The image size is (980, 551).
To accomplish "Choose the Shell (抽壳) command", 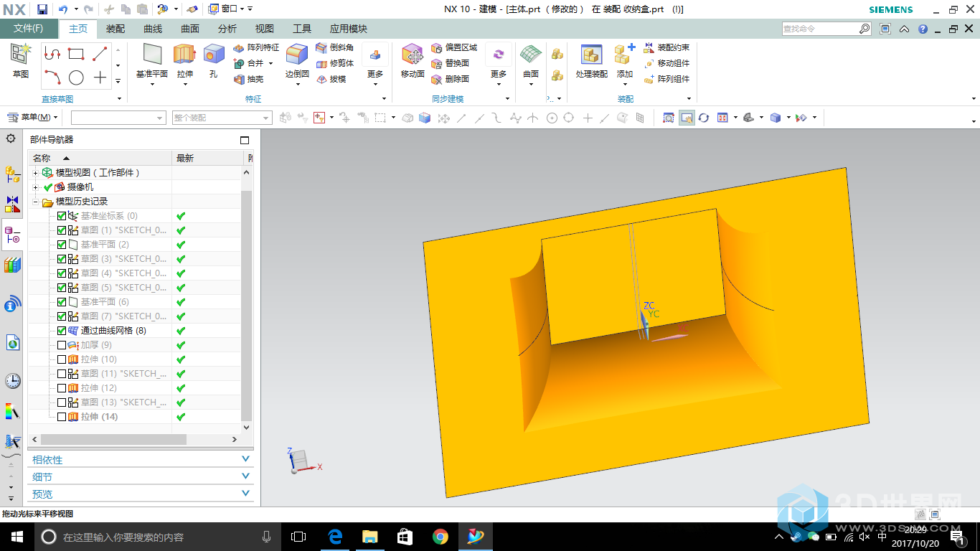I will coord(249,79).
